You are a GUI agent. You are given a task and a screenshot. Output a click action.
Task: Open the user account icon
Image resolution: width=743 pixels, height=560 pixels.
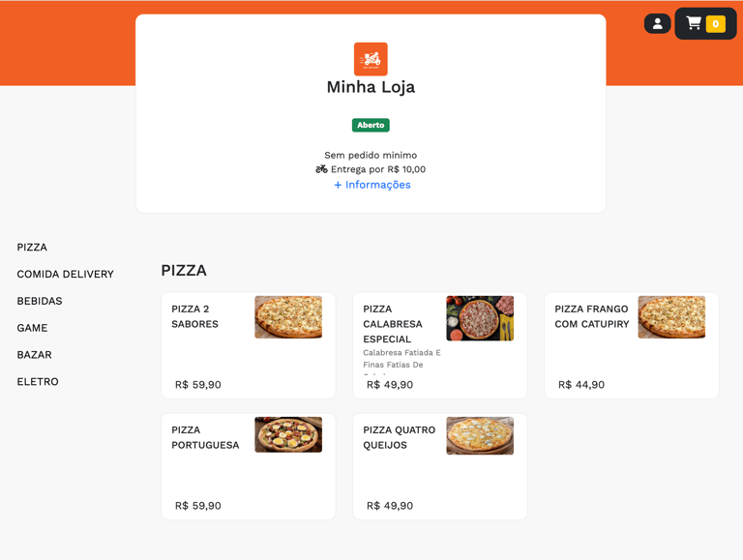tap(657, 23)
